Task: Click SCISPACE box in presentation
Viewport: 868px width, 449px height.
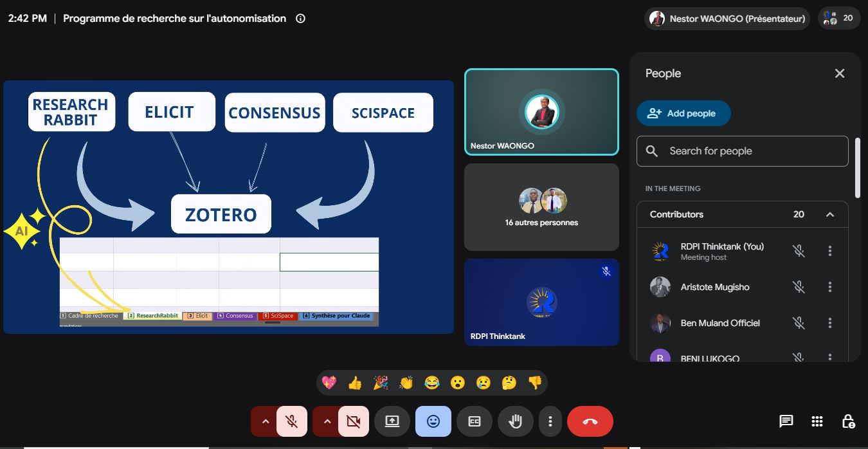Action: (383, 113)
